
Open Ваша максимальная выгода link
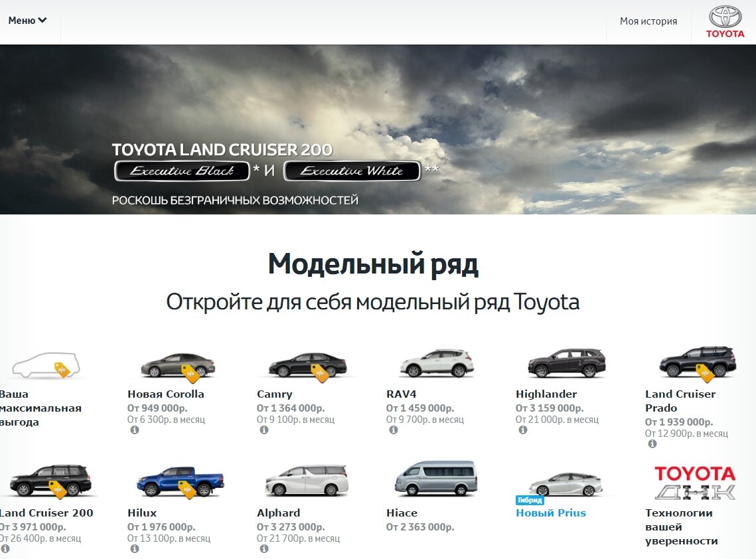(40, 408)
